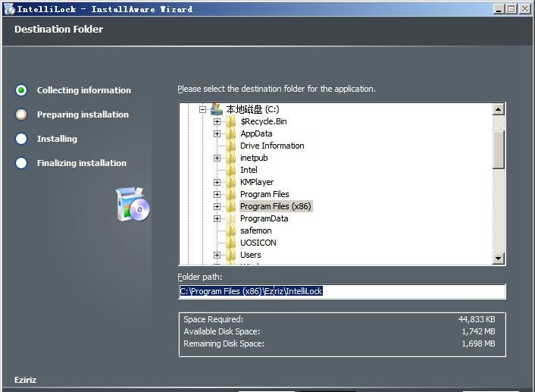Click the Remaining Disk Space value 1,698 MB
The height and width of the screenshot is (392, 535).
tap(478, 343)
